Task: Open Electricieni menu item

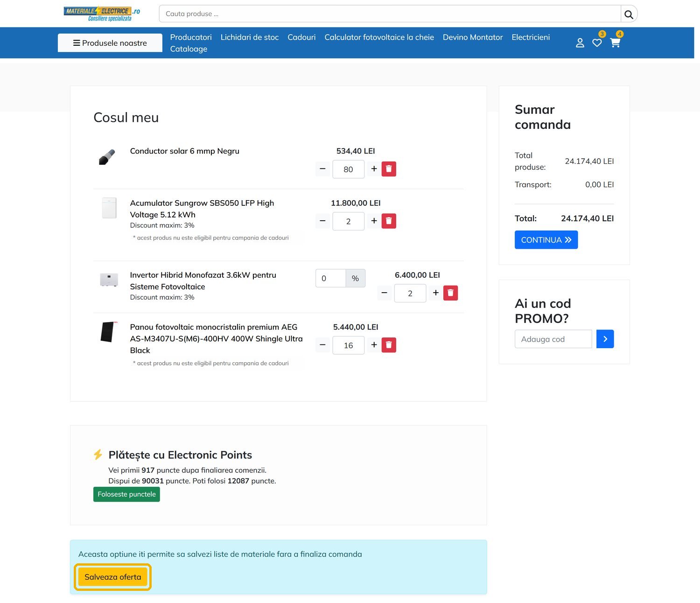Action: tap(531, 37)
